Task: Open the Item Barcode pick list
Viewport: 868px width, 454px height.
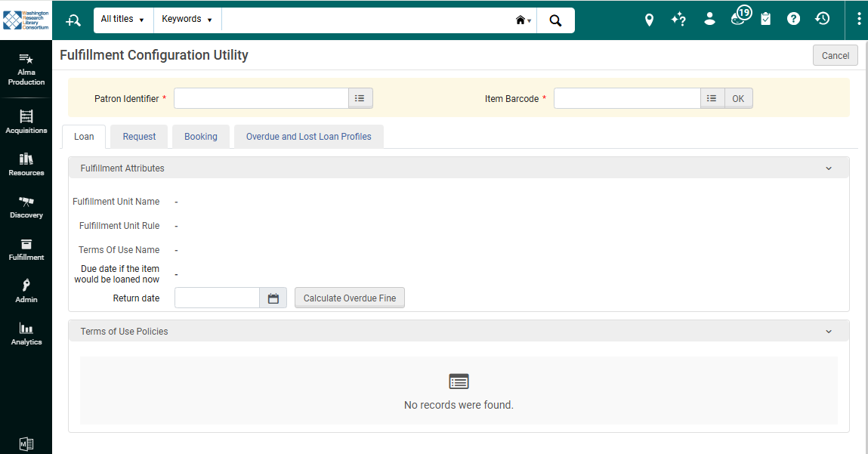Action: pyautogui.click(x=712, y=98)
